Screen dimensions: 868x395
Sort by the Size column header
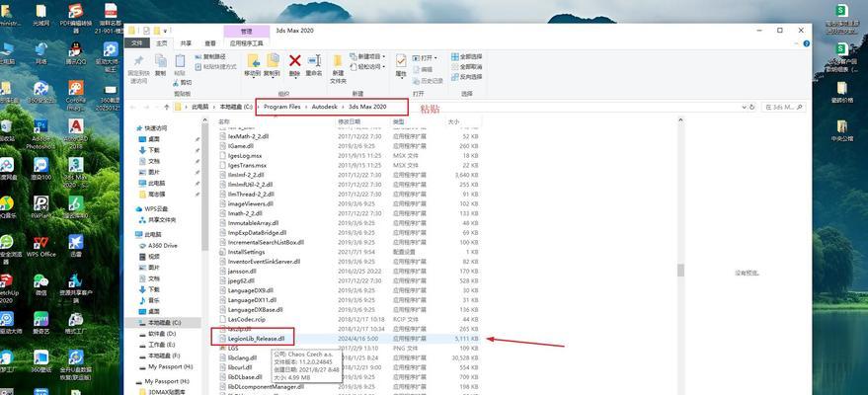tap(453, 121)
